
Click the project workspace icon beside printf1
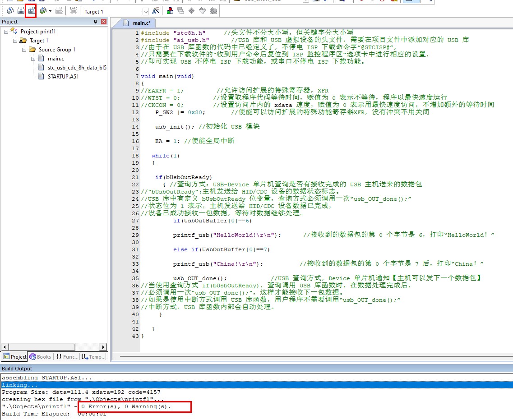(14, 31)
